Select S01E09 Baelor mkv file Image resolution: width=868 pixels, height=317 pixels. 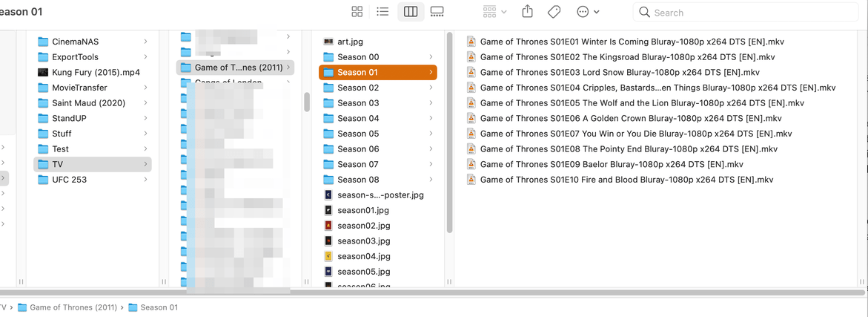pyautogui.click(x=605, y=164)
